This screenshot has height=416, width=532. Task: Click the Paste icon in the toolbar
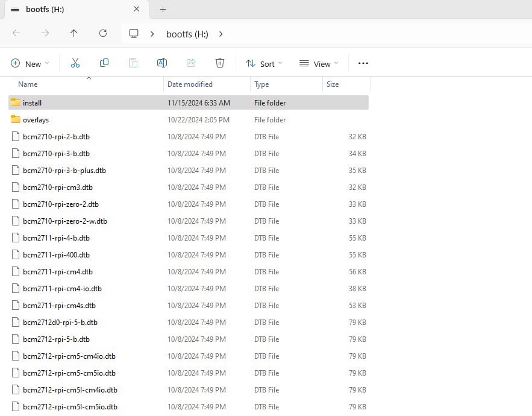click(x=133, y=63)
